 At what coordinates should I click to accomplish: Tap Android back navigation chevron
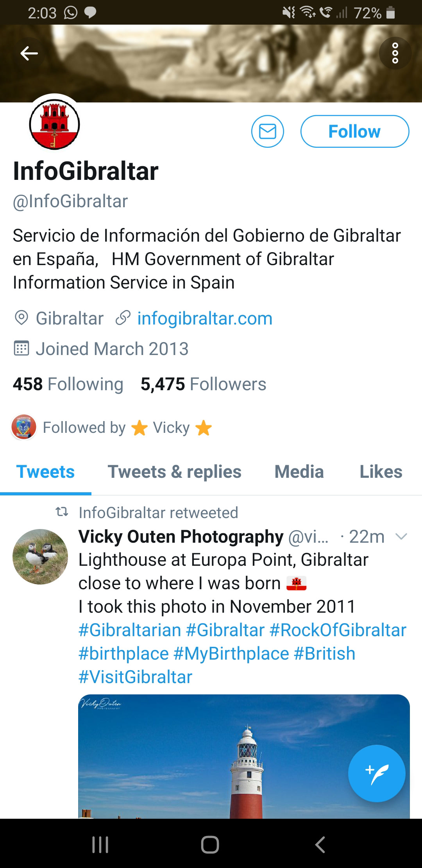click(320, 845)
